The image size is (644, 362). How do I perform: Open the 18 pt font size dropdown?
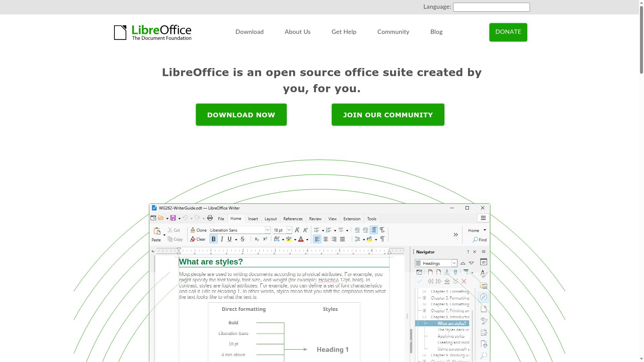tap(289, 230)
